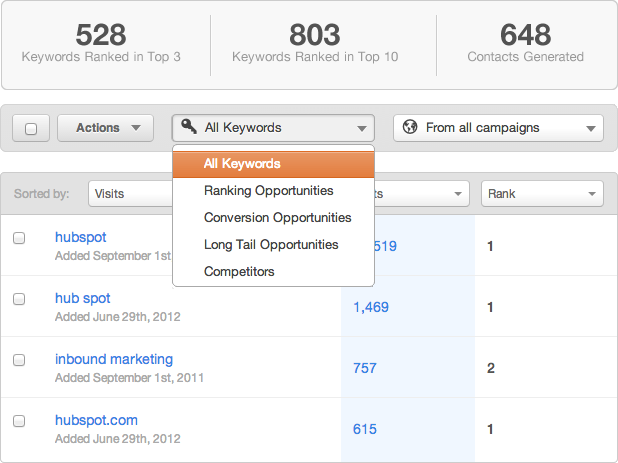618x463 pixels.
Task: Click the globe icon in campaigns filter
Action: (x=410, y=127)
